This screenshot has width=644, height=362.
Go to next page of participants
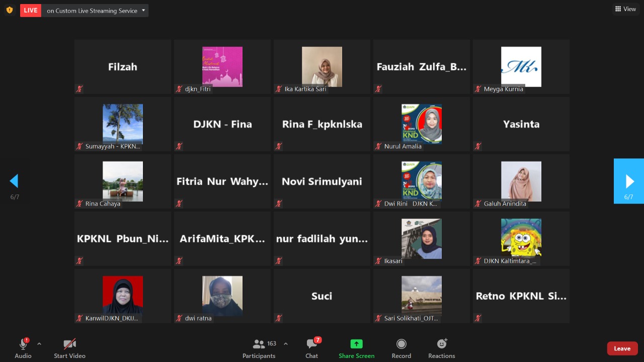point(629,181)
